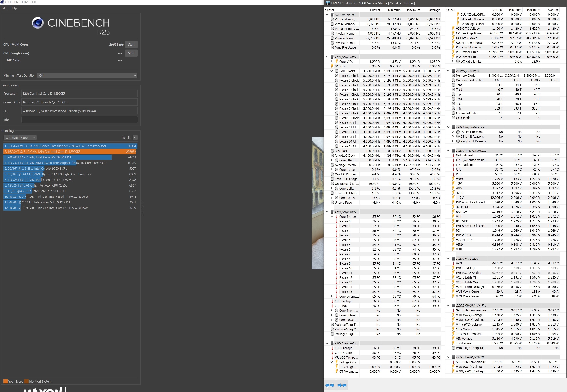The width and height of the screenshot is (567, 392).
Task: Expand the OC Ratio Limits row
Action: [453, 61]
